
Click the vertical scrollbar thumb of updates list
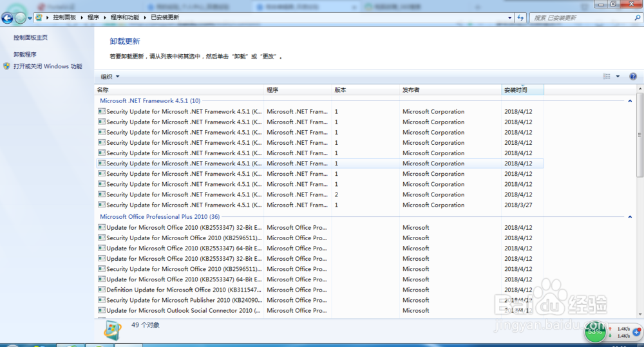[x=640, y=135]
